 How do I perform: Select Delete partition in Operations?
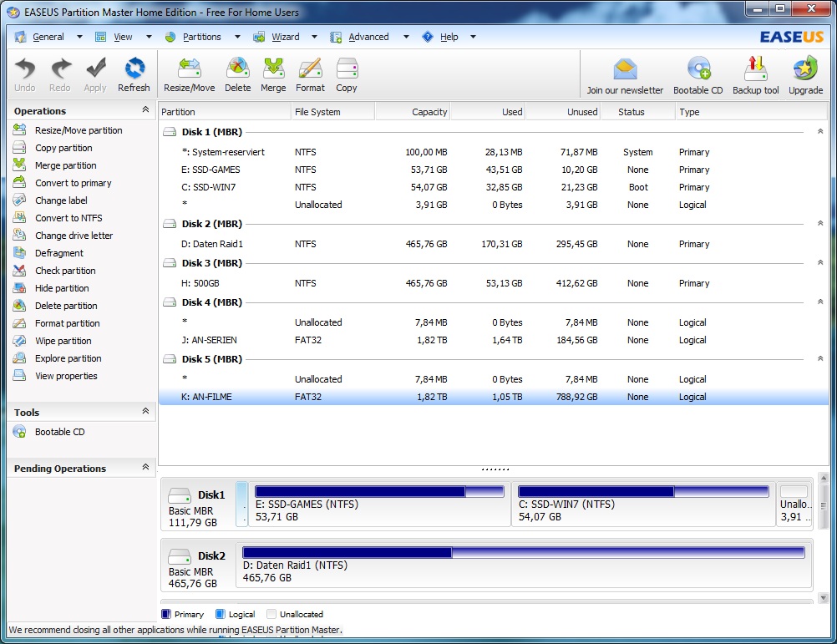[x=55, y=306]
